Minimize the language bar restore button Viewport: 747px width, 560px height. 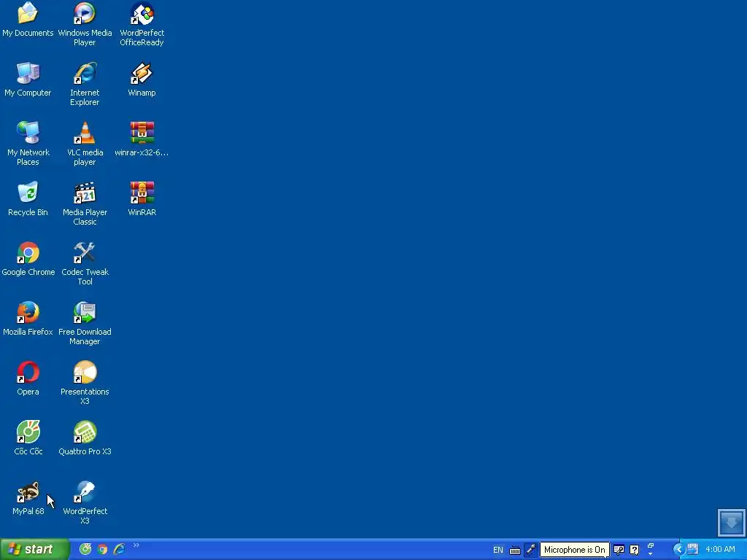pyautogui.click(x=651, y=545)
